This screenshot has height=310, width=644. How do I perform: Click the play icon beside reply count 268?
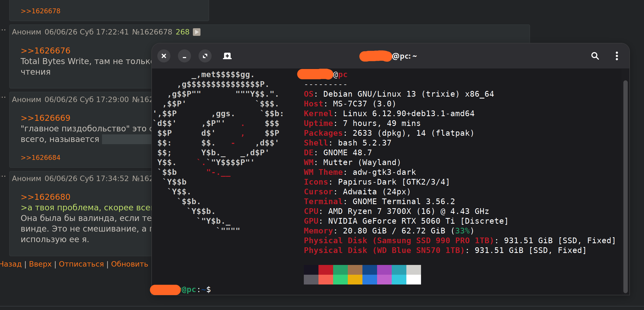197,32
